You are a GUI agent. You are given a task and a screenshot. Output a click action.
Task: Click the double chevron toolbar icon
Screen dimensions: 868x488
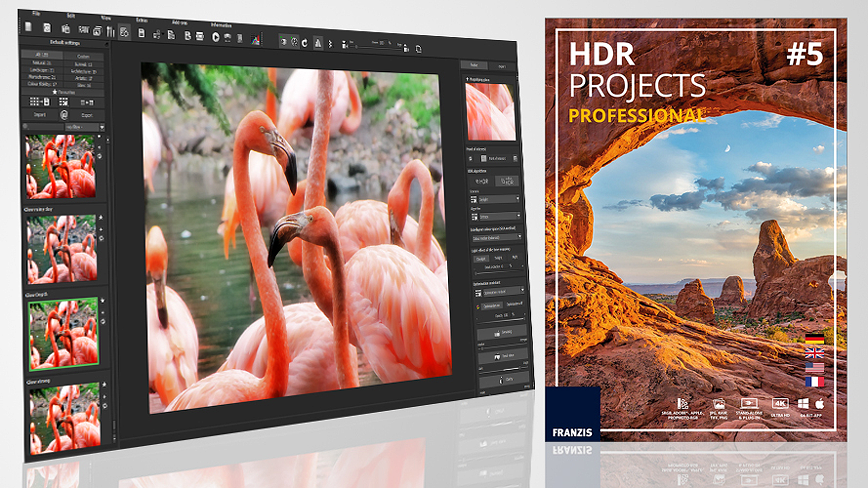330,44
